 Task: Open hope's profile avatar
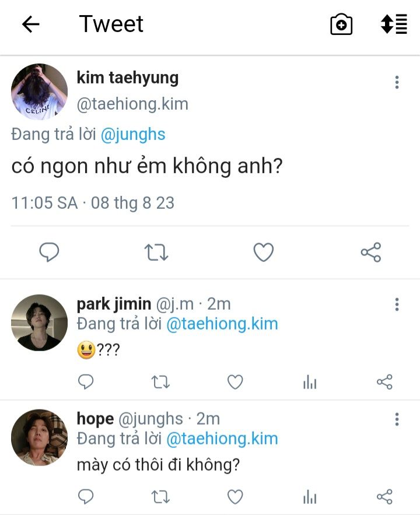(40, 437)
